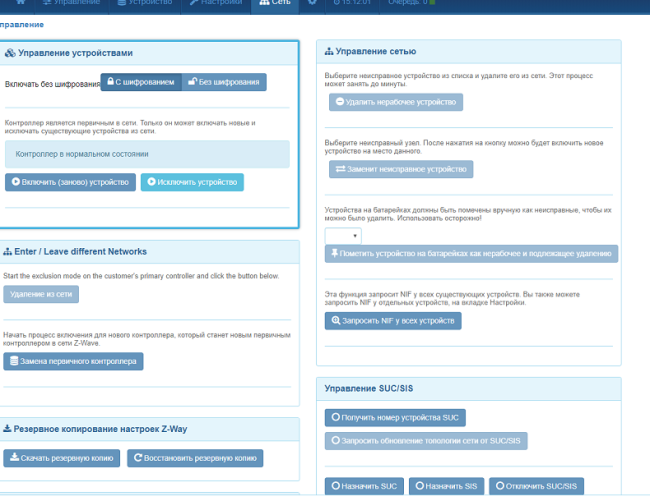This screenshot has width=650, height=501.
Task: Switch to 'Без шифрования' unlocked option
Action: (225, 83)
